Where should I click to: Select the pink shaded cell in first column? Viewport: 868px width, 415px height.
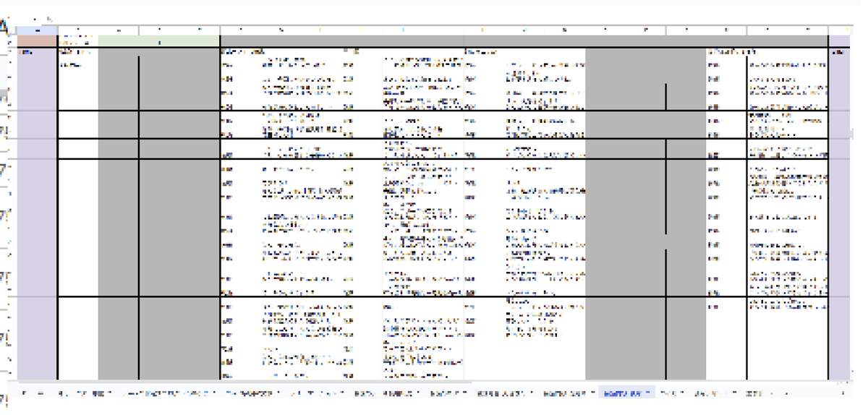pyautogui.click(x=37, y=41)
